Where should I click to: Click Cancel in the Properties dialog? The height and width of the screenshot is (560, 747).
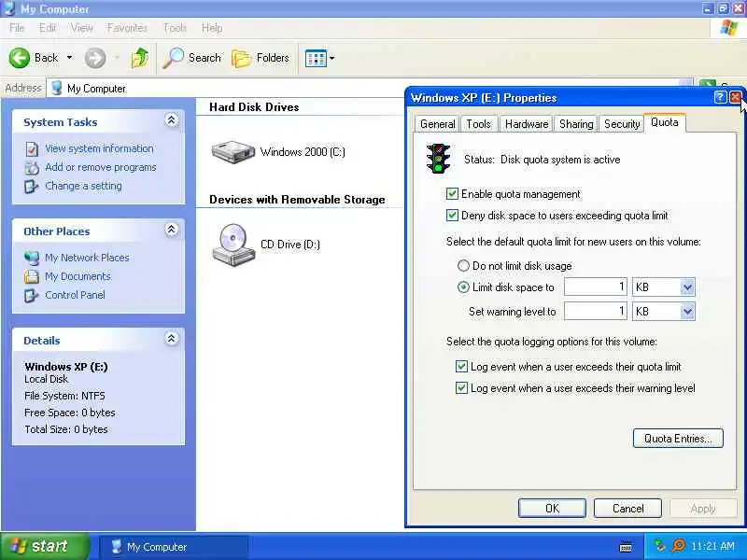click(x=627, y=509)
